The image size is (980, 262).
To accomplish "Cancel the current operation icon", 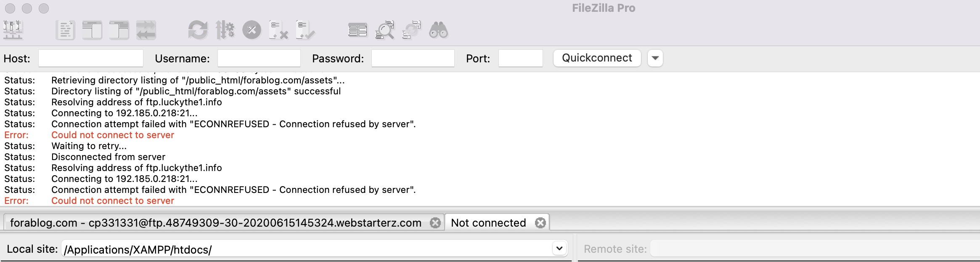I will pyautogui.click(x=252, y=30).
